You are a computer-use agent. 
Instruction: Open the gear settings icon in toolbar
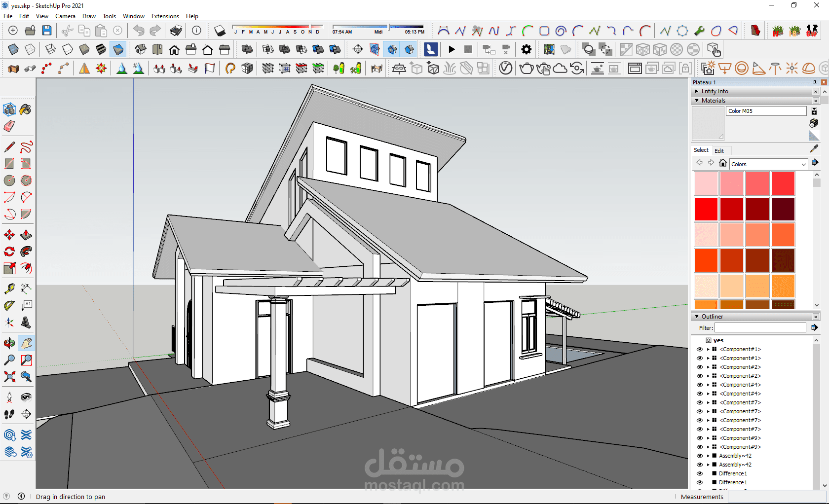(x=527, y=49)
